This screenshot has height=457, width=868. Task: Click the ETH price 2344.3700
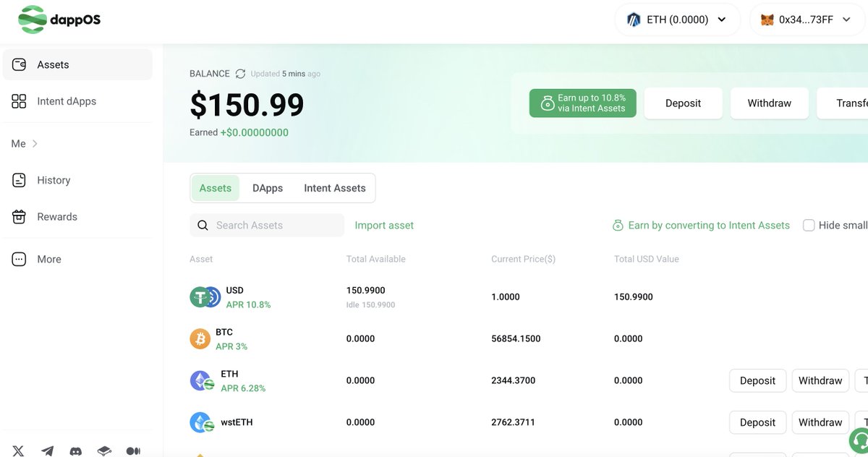513,380
